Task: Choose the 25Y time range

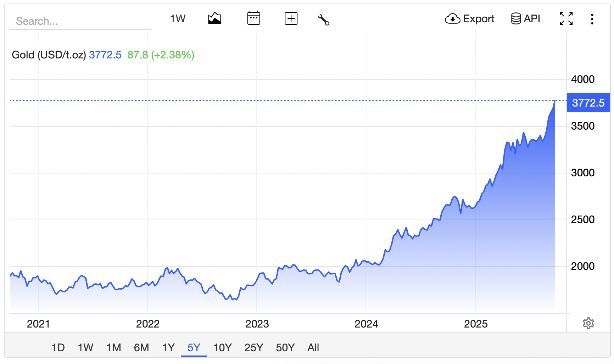Action: (253, 348)
